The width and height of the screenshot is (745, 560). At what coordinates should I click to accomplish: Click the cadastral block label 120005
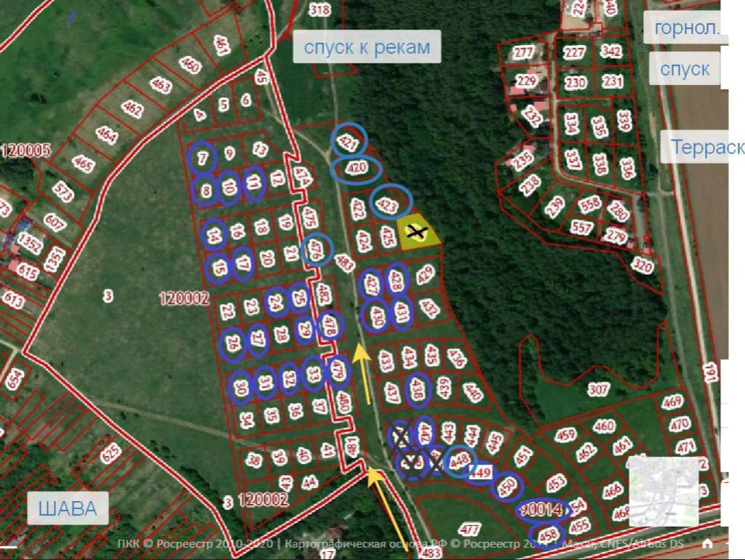click(25, 151)
